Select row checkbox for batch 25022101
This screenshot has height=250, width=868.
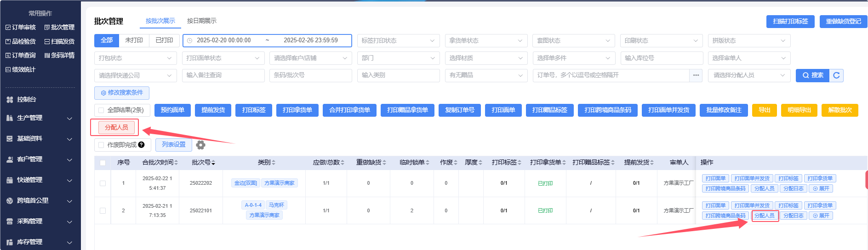pos(103,210)
